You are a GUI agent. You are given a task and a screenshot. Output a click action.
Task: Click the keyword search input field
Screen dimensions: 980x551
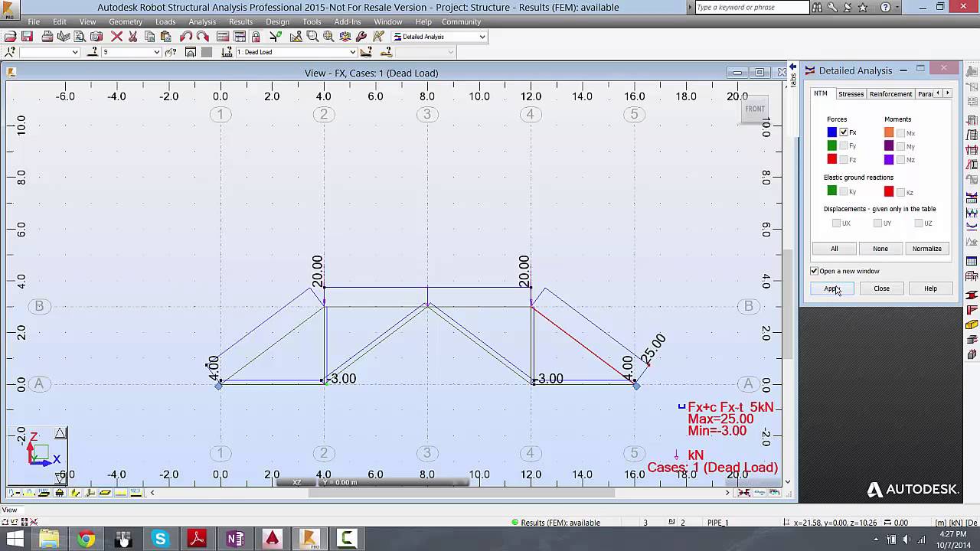[x=751, y=7]
